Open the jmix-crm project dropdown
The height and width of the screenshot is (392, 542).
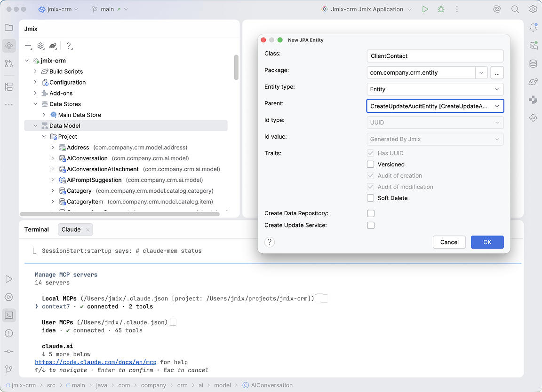[58, 9]
